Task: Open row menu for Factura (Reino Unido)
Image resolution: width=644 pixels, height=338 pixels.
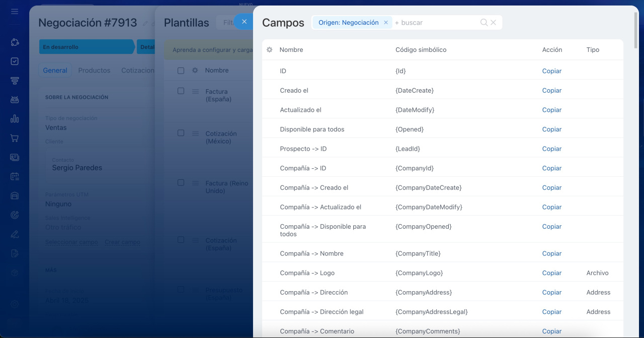Action: (x=195, y=183)
